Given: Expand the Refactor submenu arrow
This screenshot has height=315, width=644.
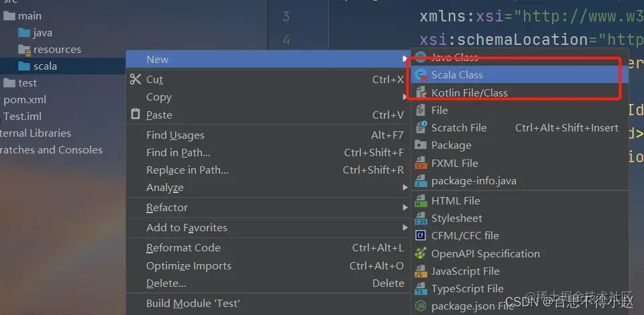Looking at the screenshot, I should 405,208.
